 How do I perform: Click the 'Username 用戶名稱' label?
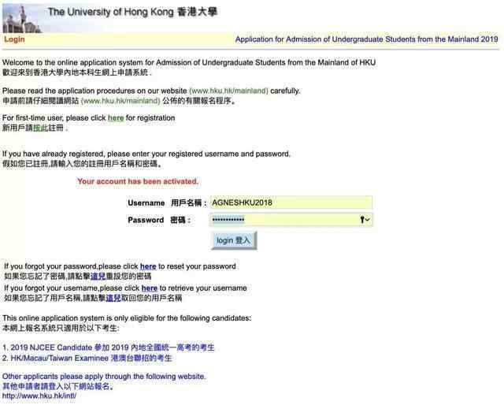pyautogui.click(x=167, y=203)
